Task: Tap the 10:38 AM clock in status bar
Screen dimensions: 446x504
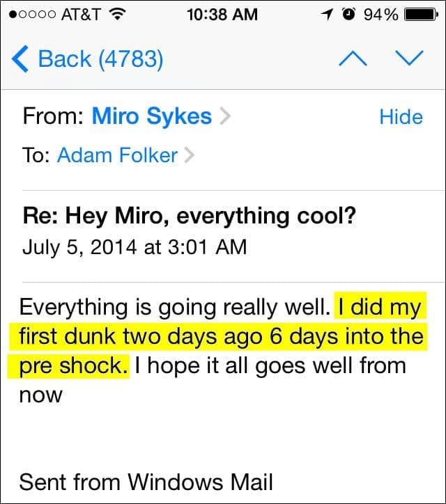Action: (223, 13)
